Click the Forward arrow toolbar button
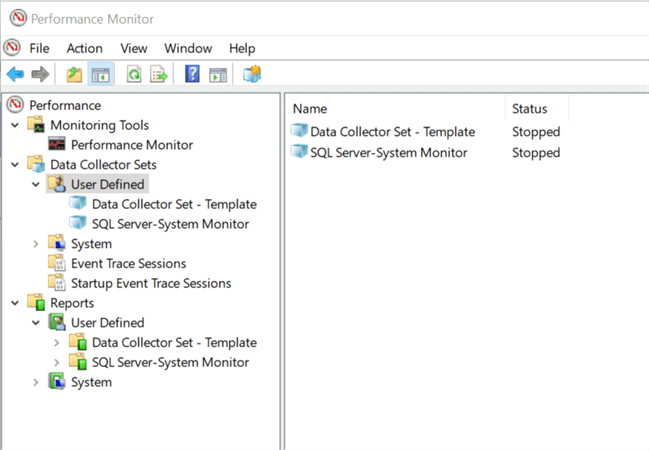The width and height of the screenshot is (649, 450). tap(40, 74)
